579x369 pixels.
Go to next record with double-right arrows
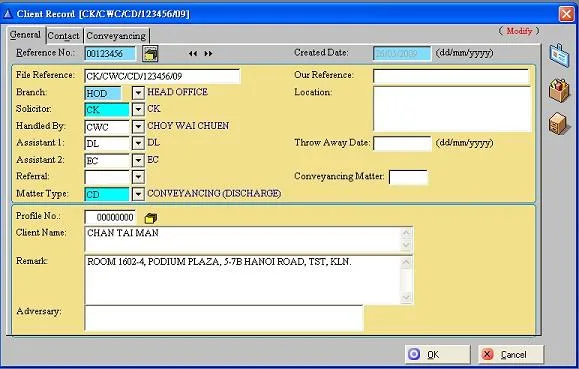click(x=208, y=54)
